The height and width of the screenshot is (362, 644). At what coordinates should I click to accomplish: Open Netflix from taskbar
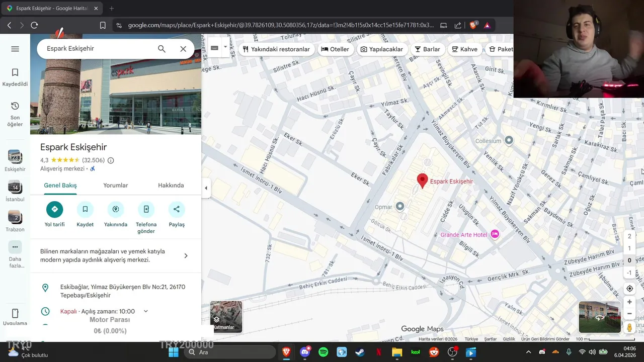[378, 352]
